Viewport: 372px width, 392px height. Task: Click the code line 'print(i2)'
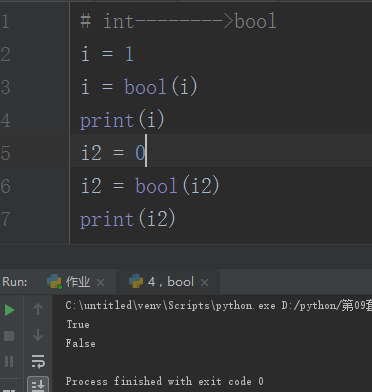(128, 219)
